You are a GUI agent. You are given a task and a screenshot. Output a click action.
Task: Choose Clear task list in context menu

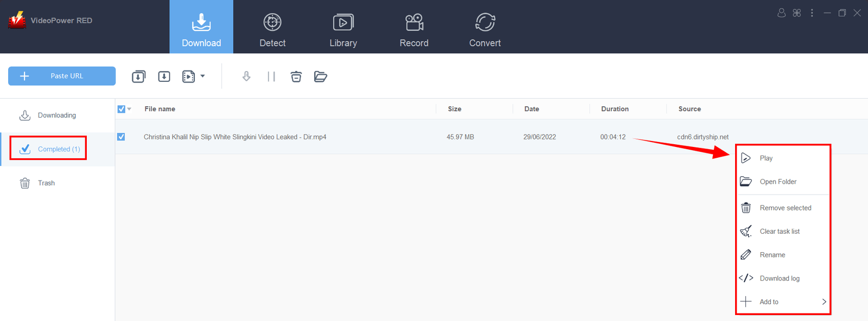coord(783,232)
